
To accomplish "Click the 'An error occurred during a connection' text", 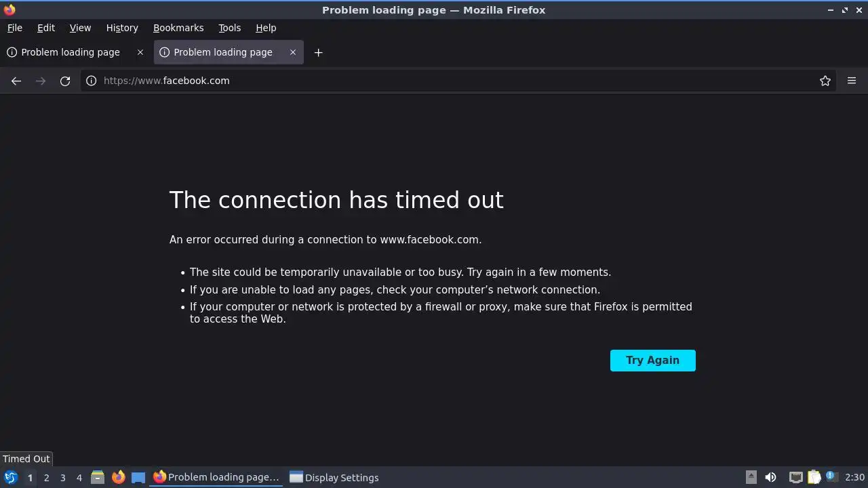I will click(x=325, y=240).
